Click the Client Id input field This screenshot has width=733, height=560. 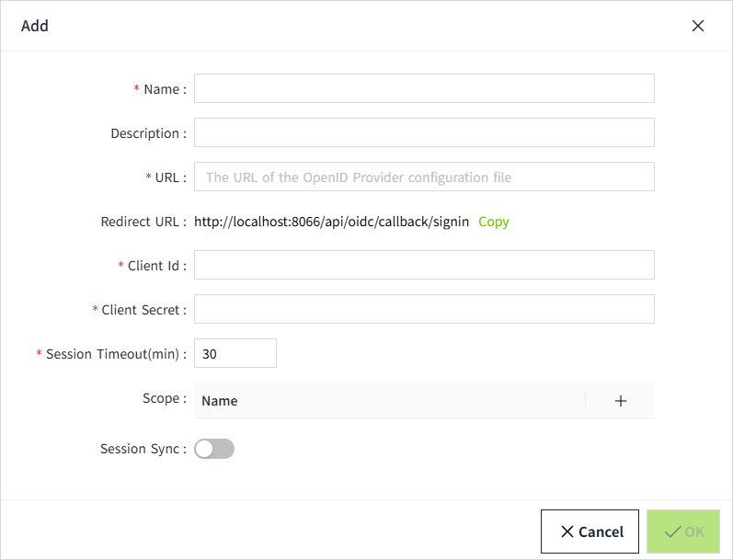point(424,265)
